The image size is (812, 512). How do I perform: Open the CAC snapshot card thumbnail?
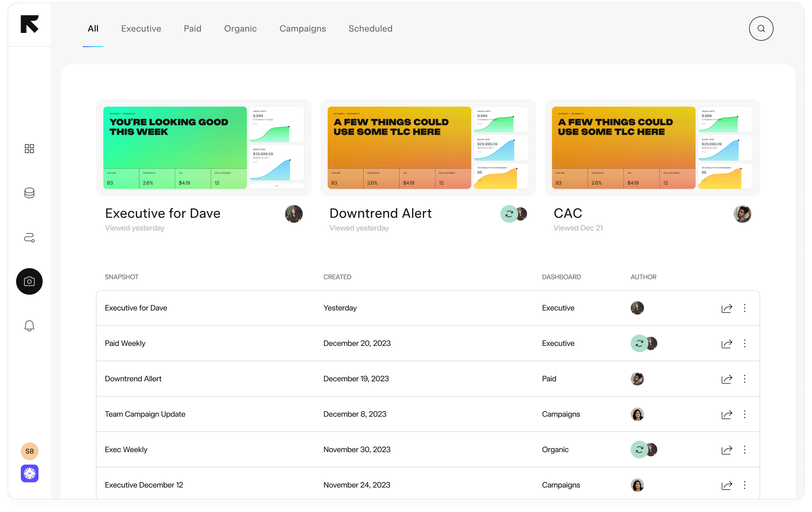(652, 148)
